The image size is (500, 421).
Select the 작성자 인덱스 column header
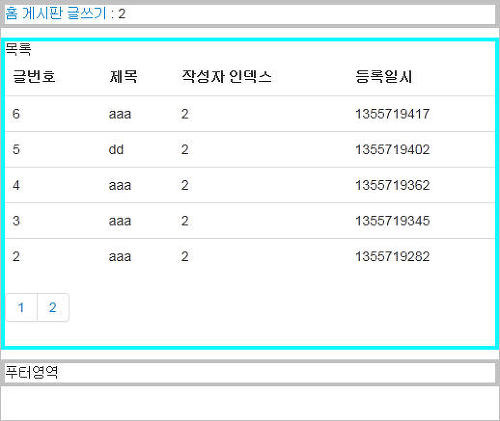pyautogui.click(x=227, y=76)
